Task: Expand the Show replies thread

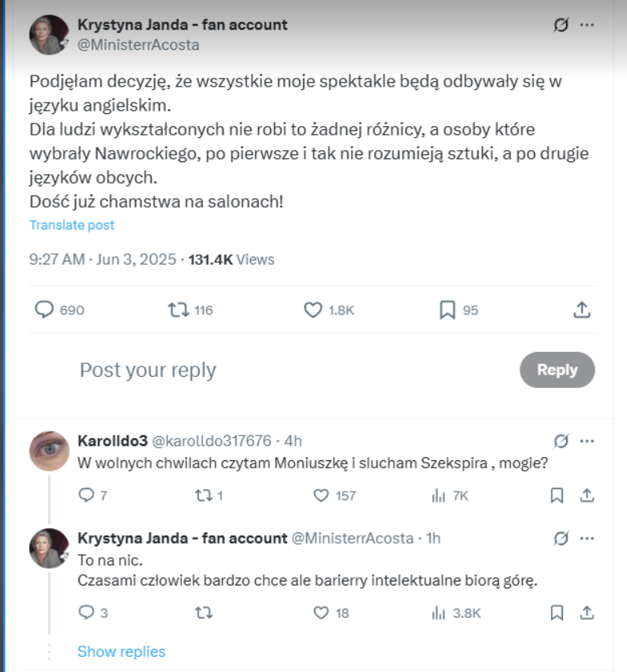Action: (x=121, y=652)
